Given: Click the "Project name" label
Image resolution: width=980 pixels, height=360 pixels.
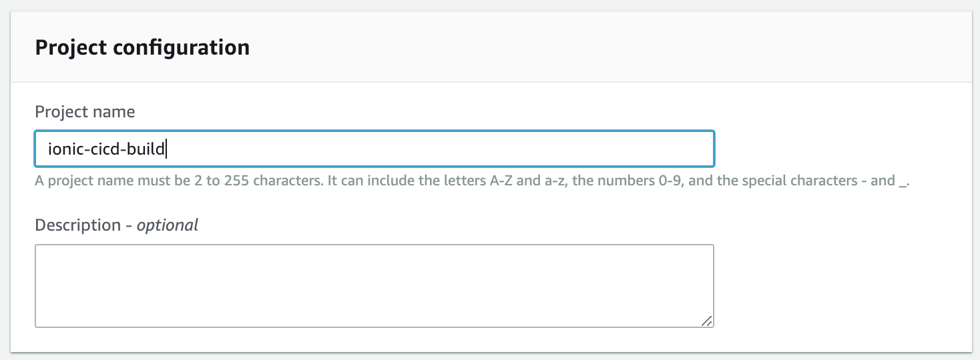Looking at the screenshot, I should pyautogui.click(x=85, y=111).
